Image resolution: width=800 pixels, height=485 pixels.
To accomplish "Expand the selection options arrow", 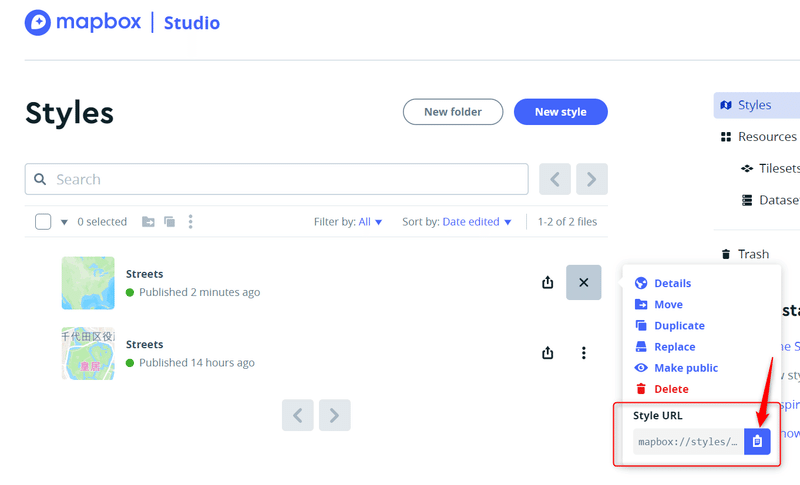I will pyautogui.click(x=64, y=222).
